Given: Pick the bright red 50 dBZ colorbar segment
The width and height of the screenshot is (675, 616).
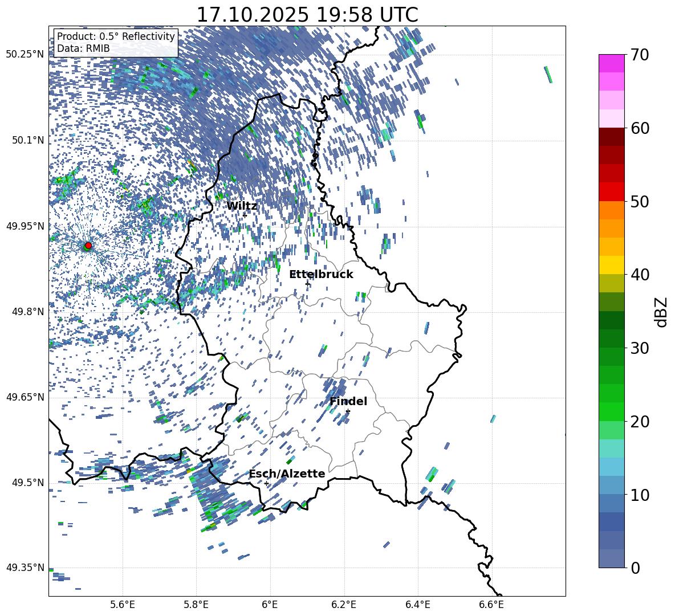Looking at the screenshot, I should 611,192.
